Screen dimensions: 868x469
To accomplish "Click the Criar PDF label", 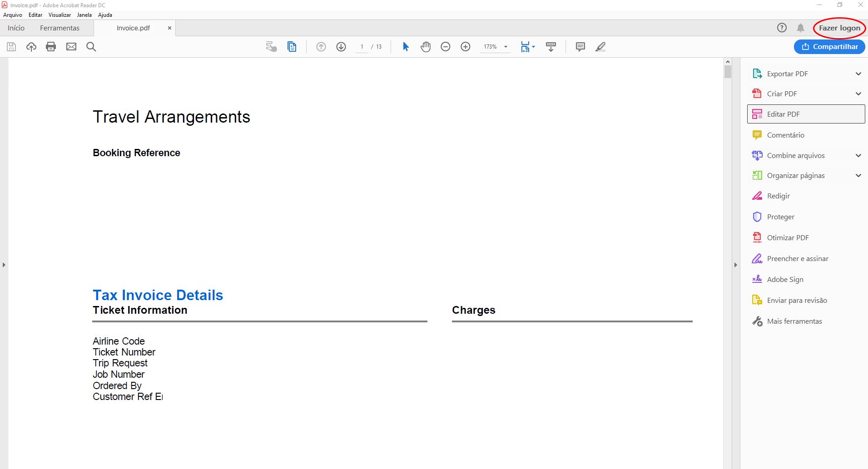I will tap(782, 94).
